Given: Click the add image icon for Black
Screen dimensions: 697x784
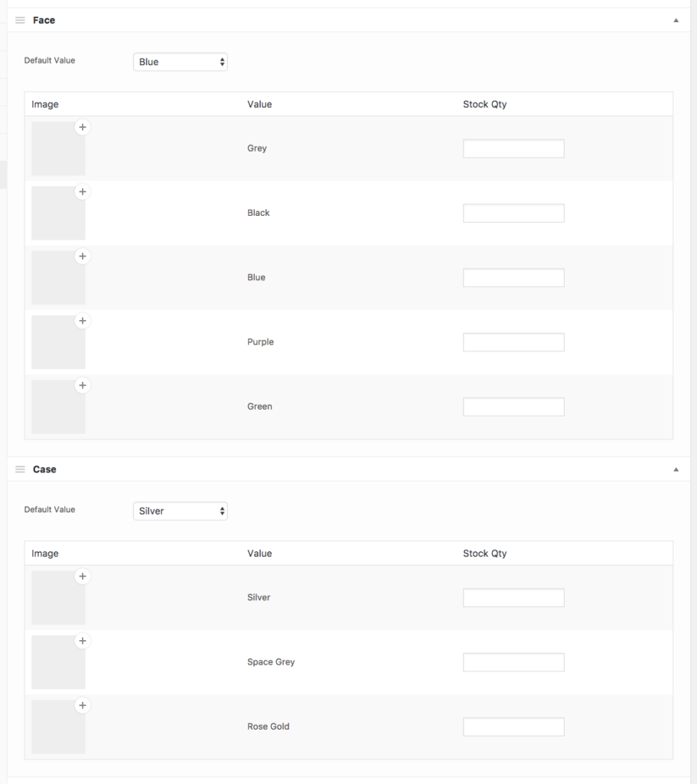Looking at the screenshot, I should pyautogui.click(x=83, y=191).
